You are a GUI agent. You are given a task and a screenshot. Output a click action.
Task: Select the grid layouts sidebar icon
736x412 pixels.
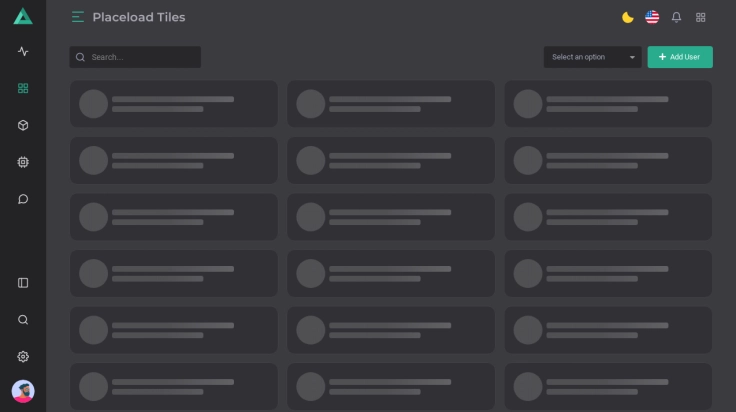[23, 88]
